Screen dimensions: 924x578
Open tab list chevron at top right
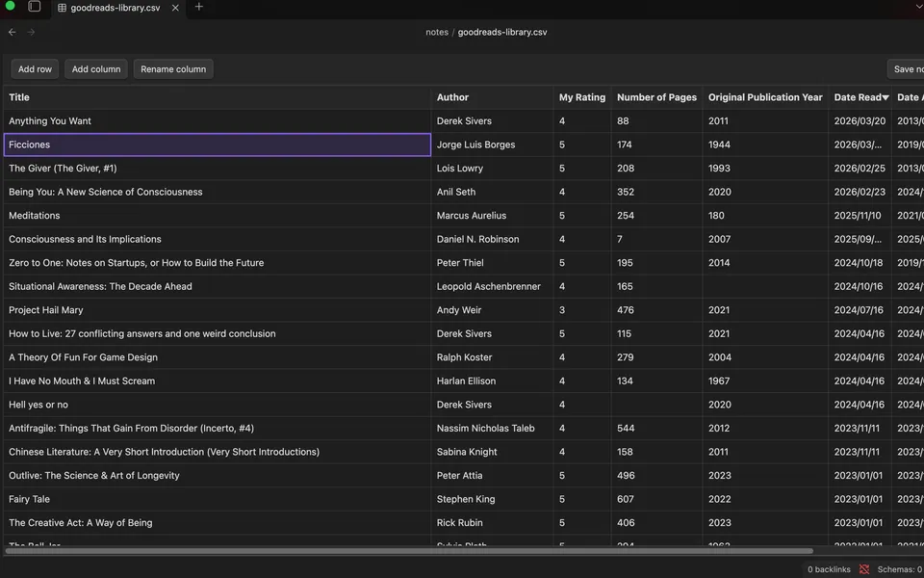point(918,7)
